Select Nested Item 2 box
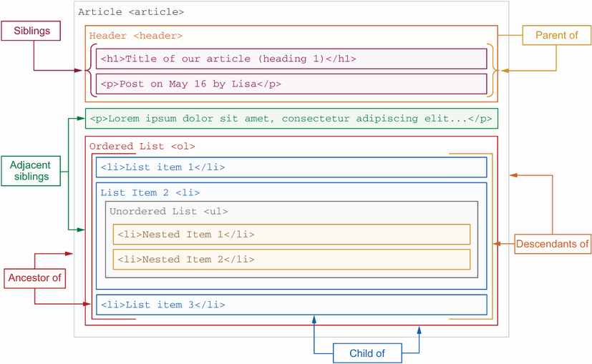Viewport: 592px width, 364px height. pos(291,259)
